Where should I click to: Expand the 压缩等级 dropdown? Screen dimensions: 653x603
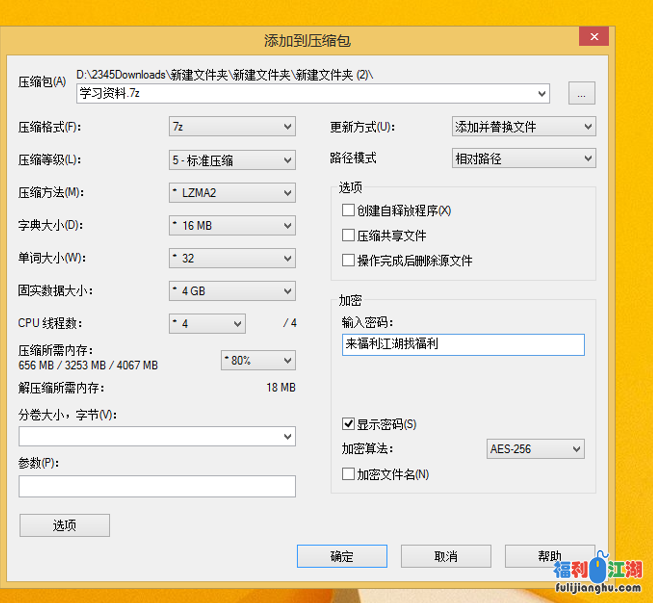232,160
